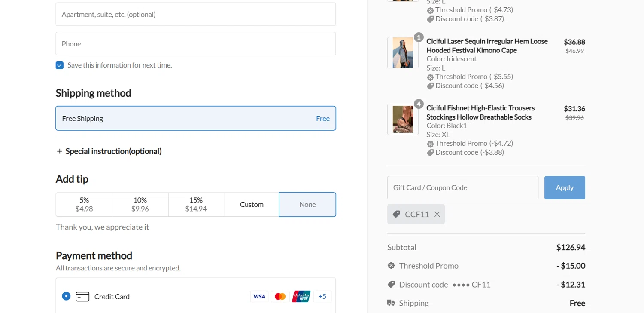Click the Payment method heading
The width and height of the screenshot is (644, 313).
(x=94, y=255)
